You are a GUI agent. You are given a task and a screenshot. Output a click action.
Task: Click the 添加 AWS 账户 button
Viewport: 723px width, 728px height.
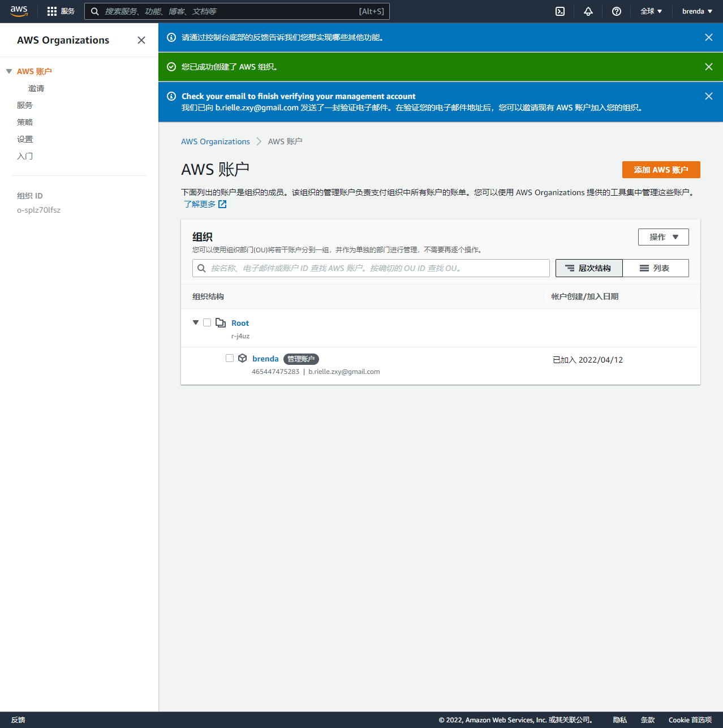tap(661, 170)
